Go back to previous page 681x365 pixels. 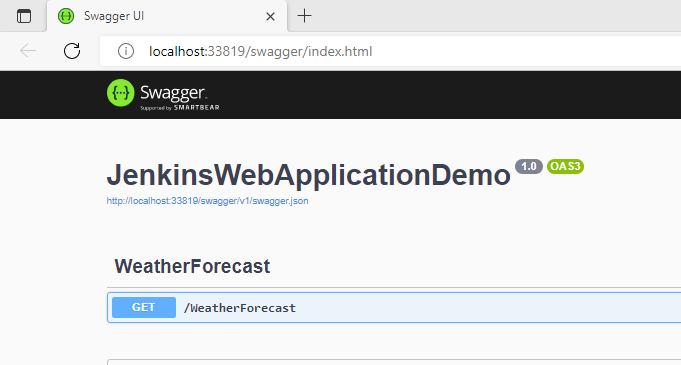click(x=28, y=51)
